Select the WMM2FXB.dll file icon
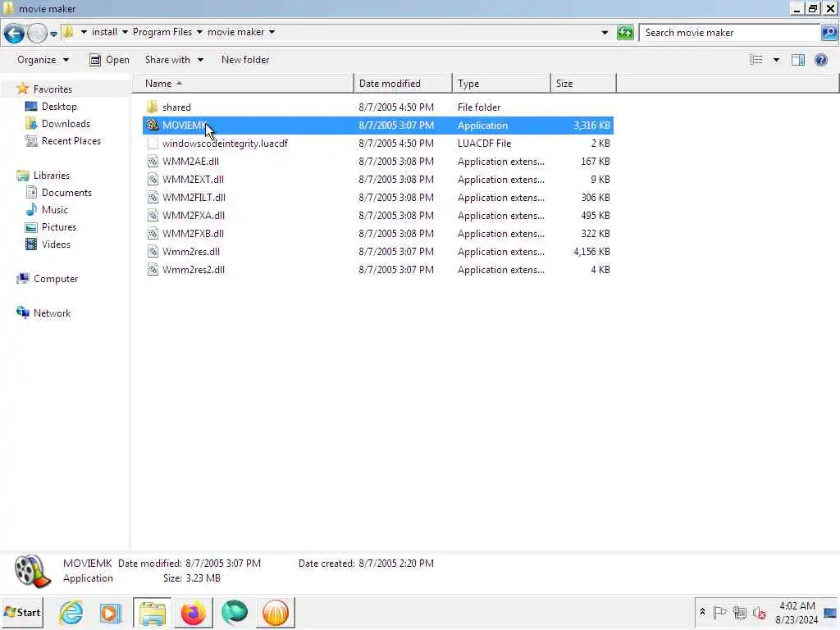 (152, 234)
